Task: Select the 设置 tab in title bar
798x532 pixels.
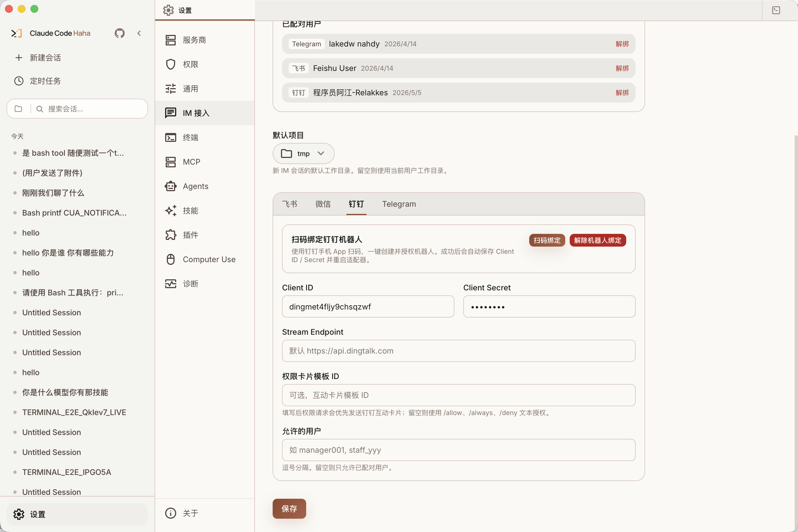Action: (204, 10)
